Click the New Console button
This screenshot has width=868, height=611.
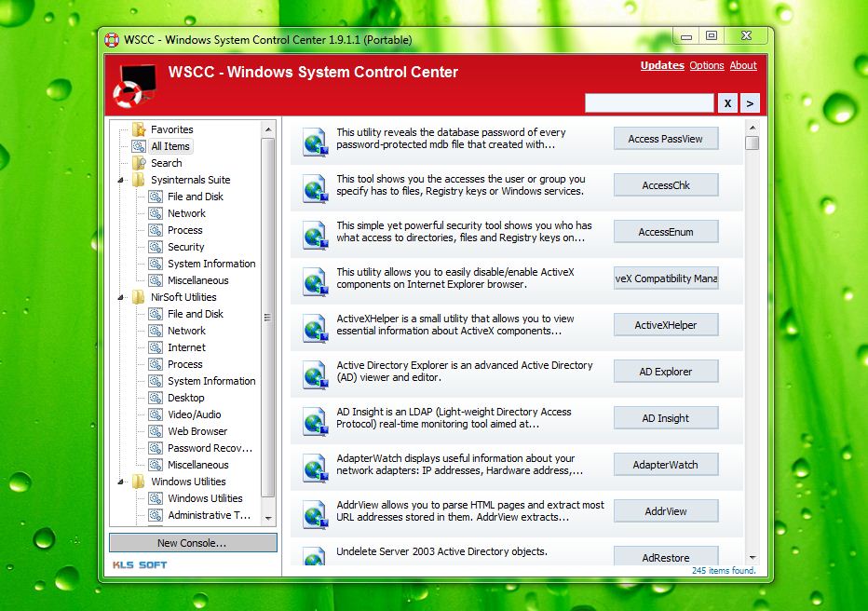(193, 543)
